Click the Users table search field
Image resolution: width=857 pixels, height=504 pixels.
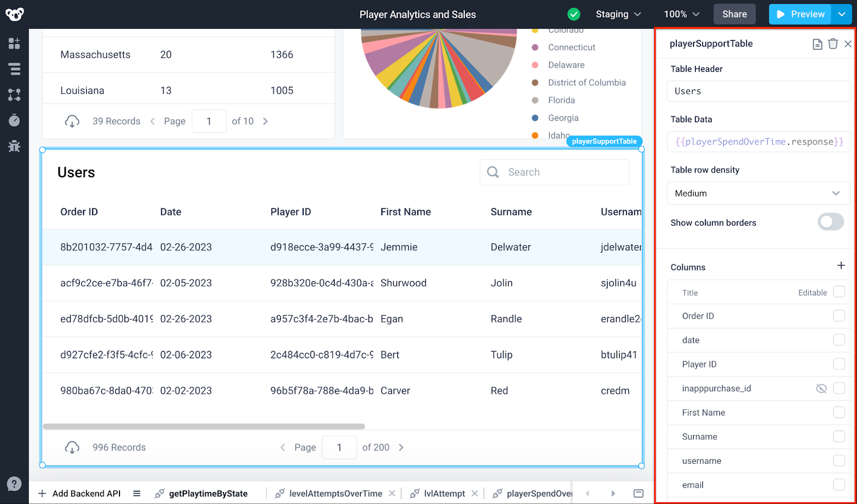coord(554,172)
